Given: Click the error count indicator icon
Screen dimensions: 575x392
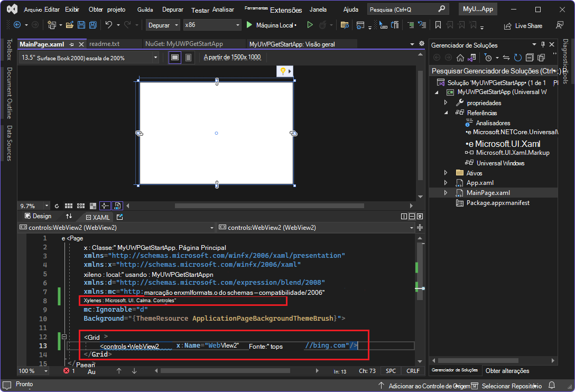Looking at the screenshot, I should click(x=67, y=371).
